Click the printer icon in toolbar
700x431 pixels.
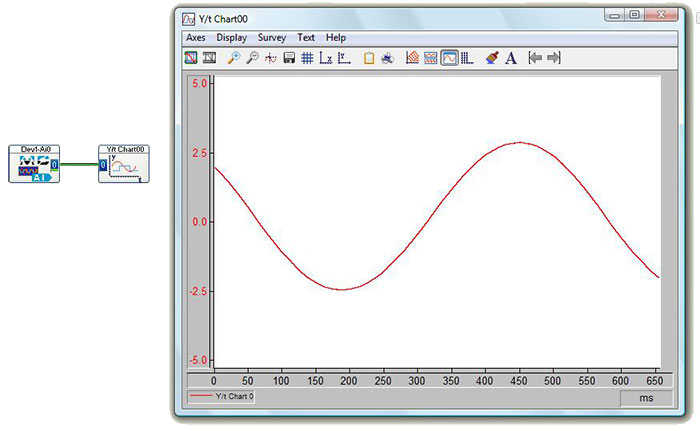[x=388, y=58]
